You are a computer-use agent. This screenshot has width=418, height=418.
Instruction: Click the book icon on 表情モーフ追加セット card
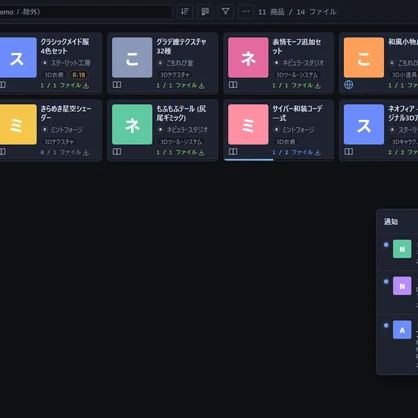[x=233, y=85]
